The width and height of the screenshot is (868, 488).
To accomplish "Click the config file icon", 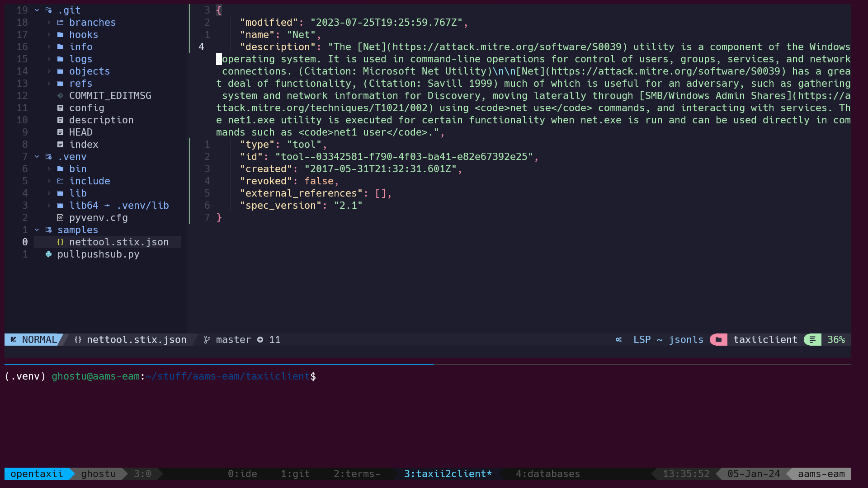I will [x=61, y=108].
